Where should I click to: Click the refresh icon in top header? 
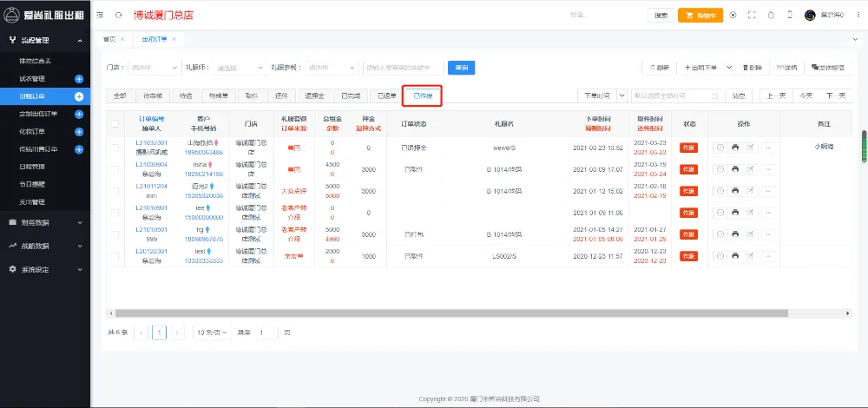(118, 16)
